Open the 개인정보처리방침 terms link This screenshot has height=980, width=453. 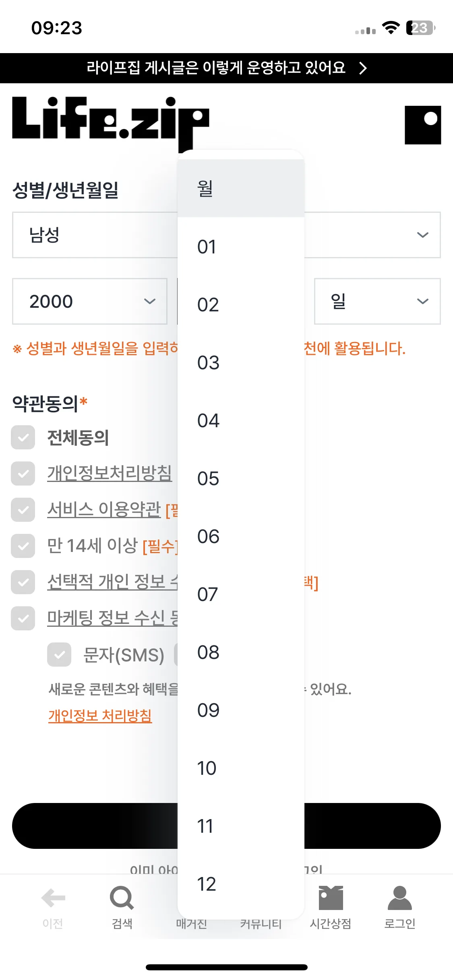(110, 473)
